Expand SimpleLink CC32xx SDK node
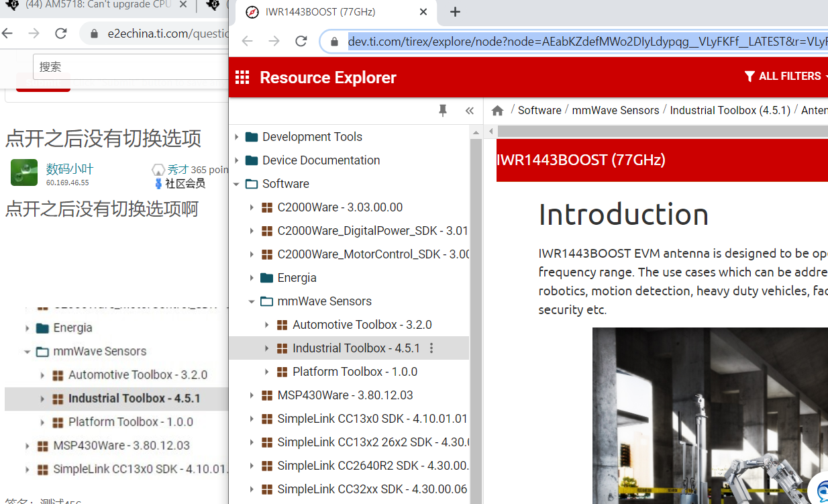Viewport: 828px width, 504px height. coord(252,489)
